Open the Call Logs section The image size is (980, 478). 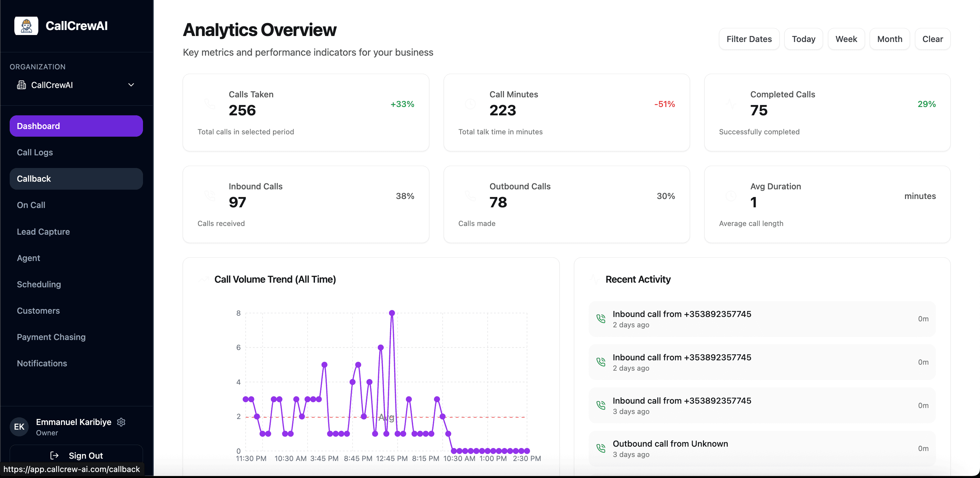click(x=35, y=152)
